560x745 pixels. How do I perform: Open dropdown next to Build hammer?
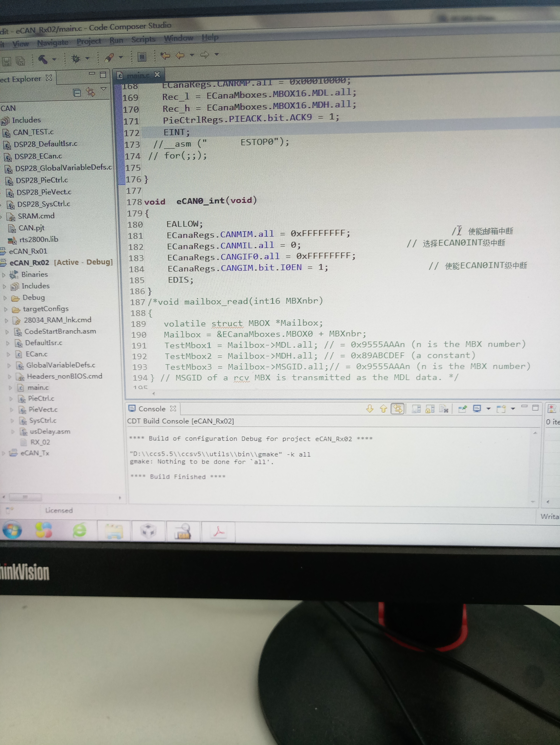coord(54,60)
